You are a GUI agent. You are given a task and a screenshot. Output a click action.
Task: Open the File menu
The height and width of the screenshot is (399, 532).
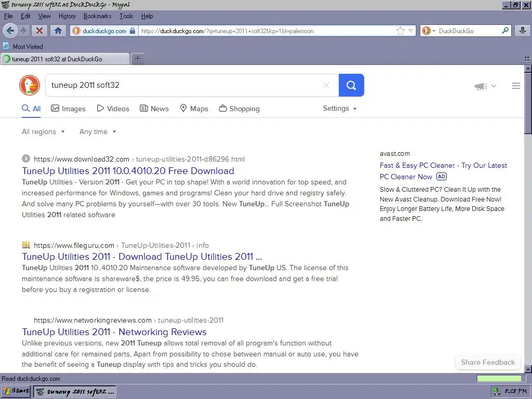8,16
